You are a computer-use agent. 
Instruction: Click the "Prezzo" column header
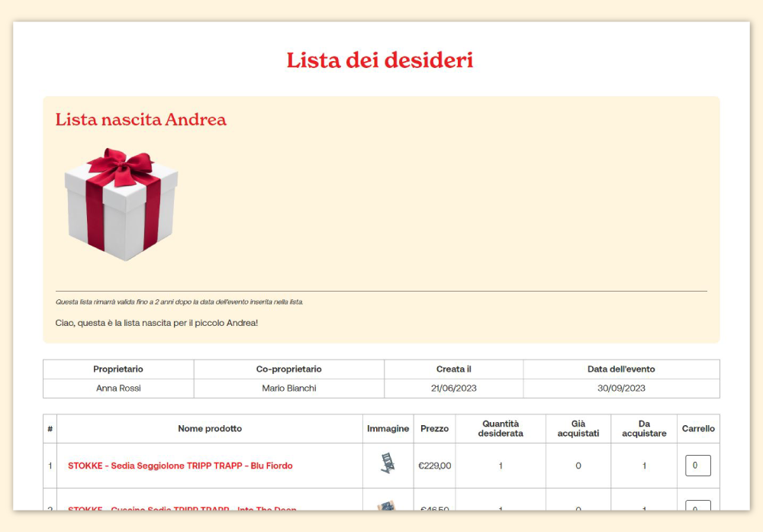tap(435, 429)
